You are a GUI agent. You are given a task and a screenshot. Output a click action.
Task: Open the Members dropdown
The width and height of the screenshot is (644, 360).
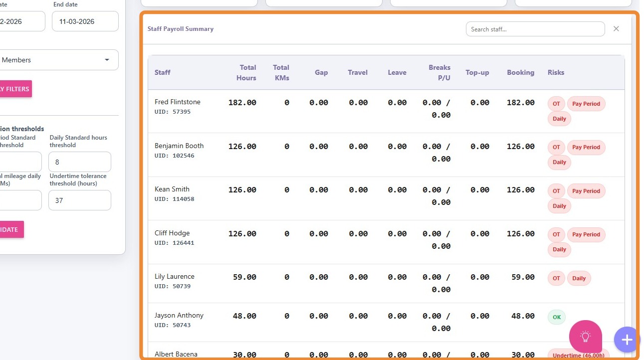point(59,60)
